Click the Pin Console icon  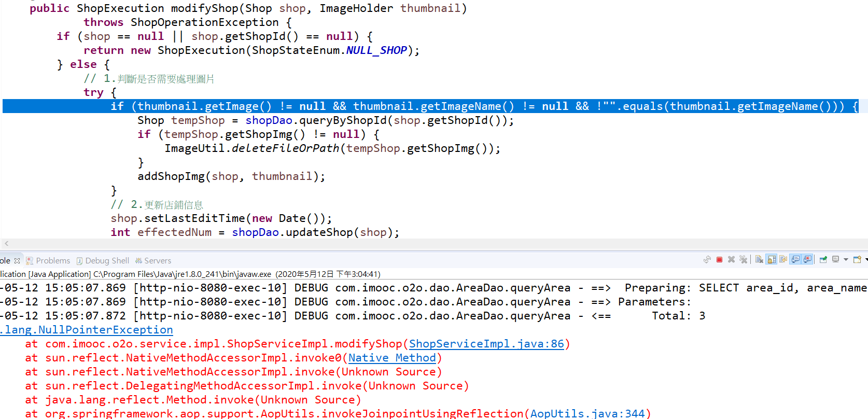tap(823, 259)
